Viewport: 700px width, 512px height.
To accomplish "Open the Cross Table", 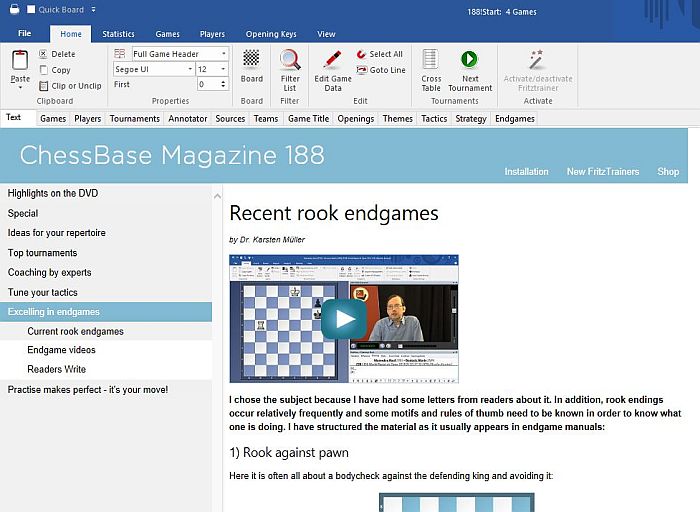I will [x=431, y=60].
